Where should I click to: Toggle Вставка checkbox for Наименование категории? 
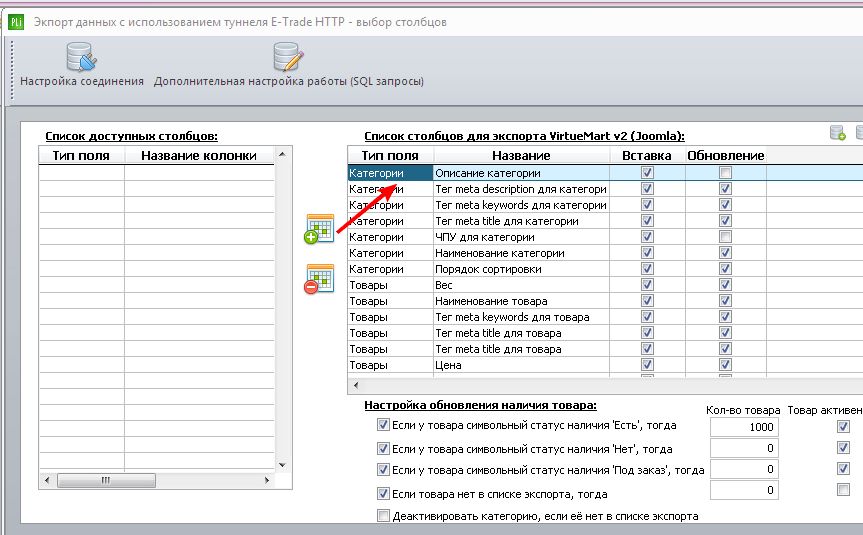[647, 253]
